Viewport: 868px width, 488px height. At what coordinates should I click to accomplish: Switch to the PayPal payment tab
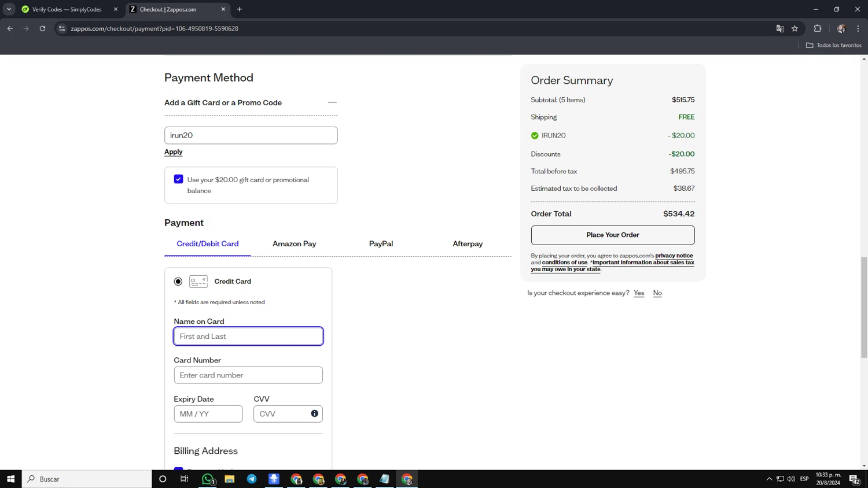[x=381, y=243]
